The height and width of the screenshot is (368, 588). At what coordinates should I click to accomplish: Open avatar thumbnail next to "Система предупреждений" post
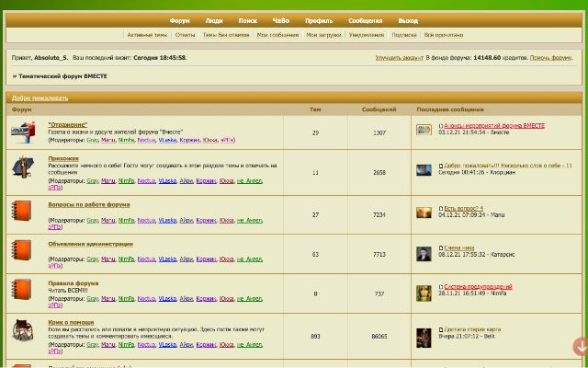[424, 293]
